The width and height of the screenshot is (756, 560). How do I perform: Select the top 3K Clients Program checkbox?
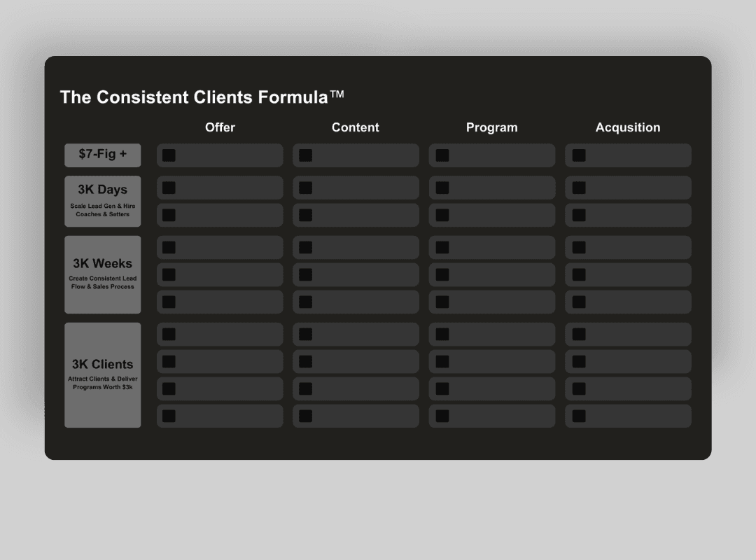pyautogui.click(x=442, y=335)
